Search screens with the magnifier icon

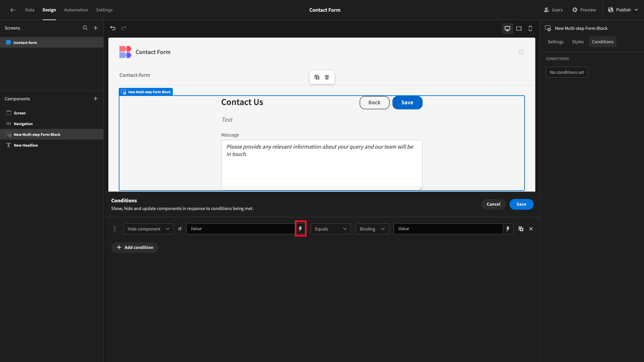click(85, 28)
